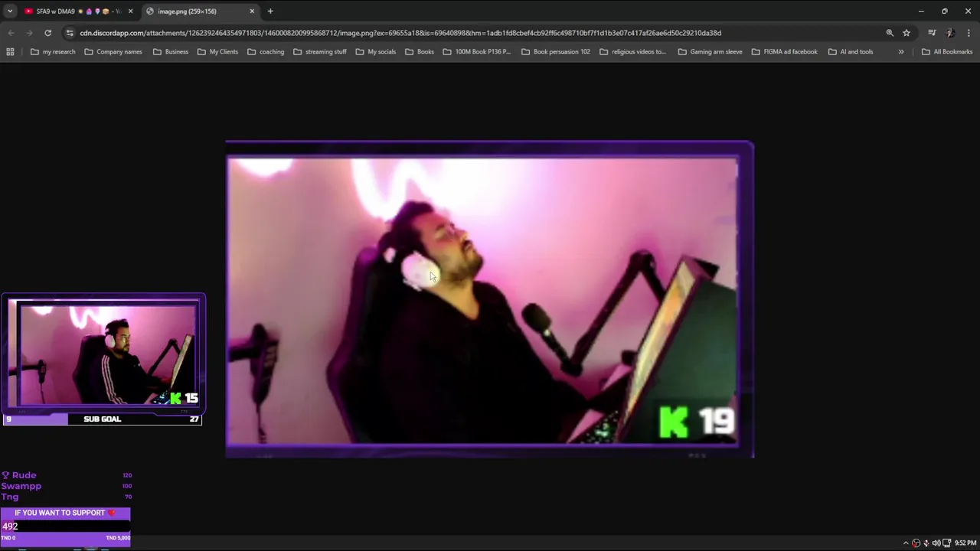This screenshot has height=551, width=980.
Task: Bookmark this page with the star icon
Action: (906, 33)
